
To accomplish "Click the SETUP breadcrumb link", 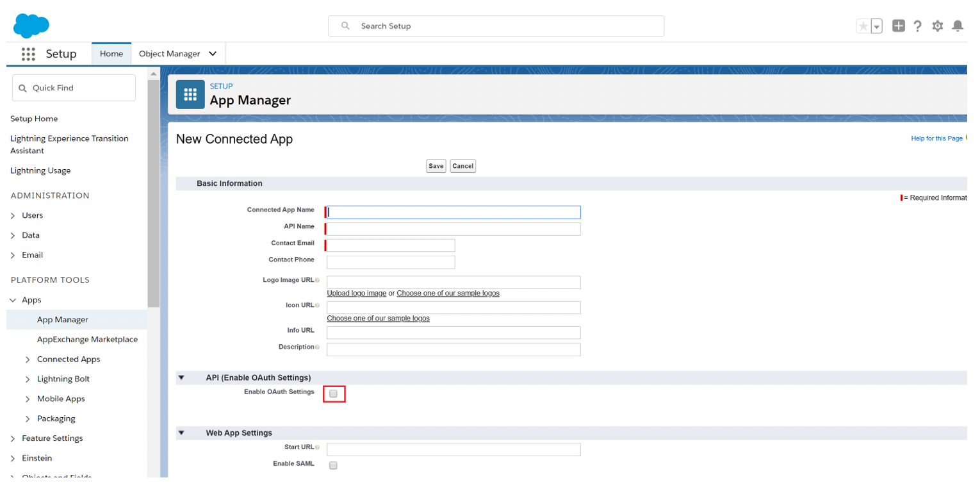I will (222, 86).
